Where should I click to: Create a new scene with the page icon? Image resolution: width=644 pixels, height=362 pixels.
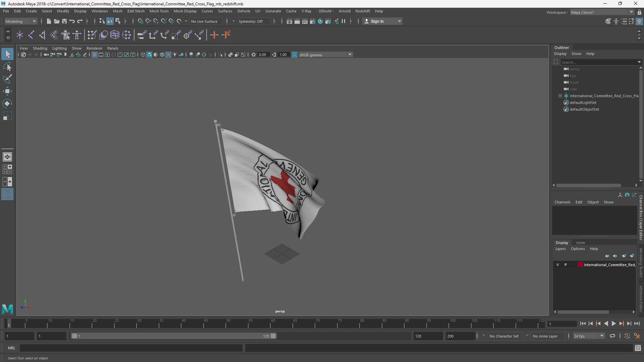[49, 21]
